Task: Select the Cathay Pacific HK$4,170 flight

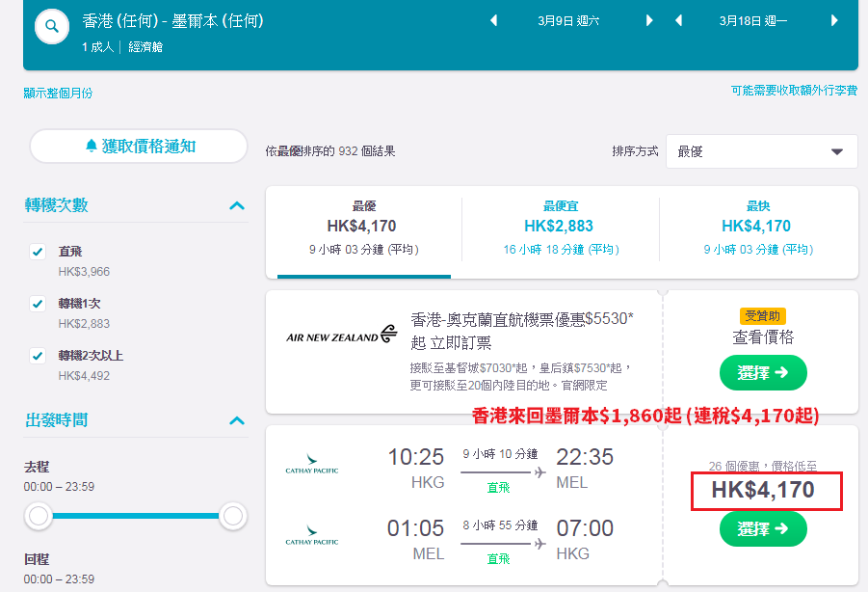Action: click(763, 529)
